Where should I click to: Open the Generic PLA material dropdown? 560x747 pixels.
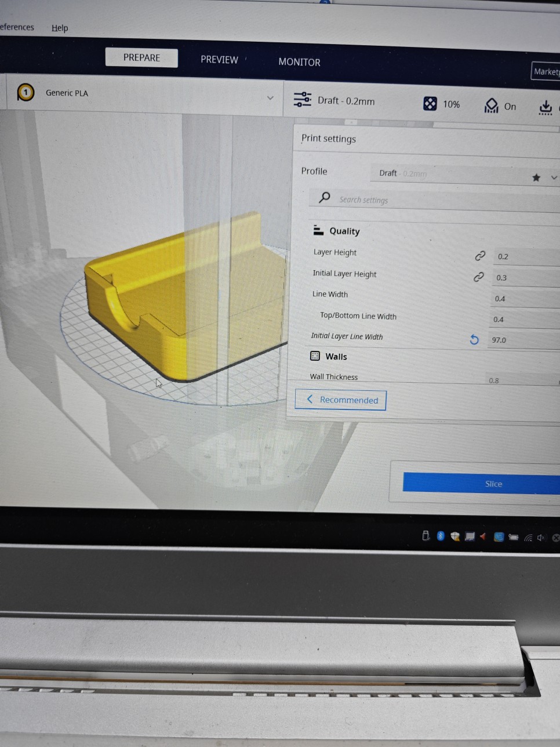pyautogui.click(x=145, y=95)
